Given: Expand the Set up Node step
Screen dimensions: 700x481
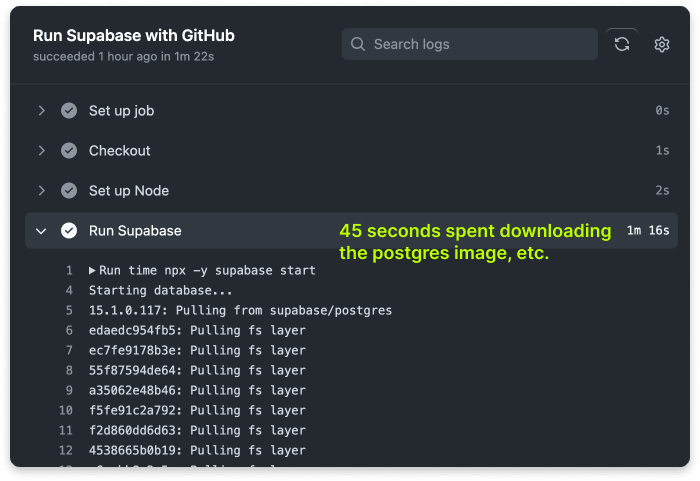Looking at the screenshot, I should point(42,191).
